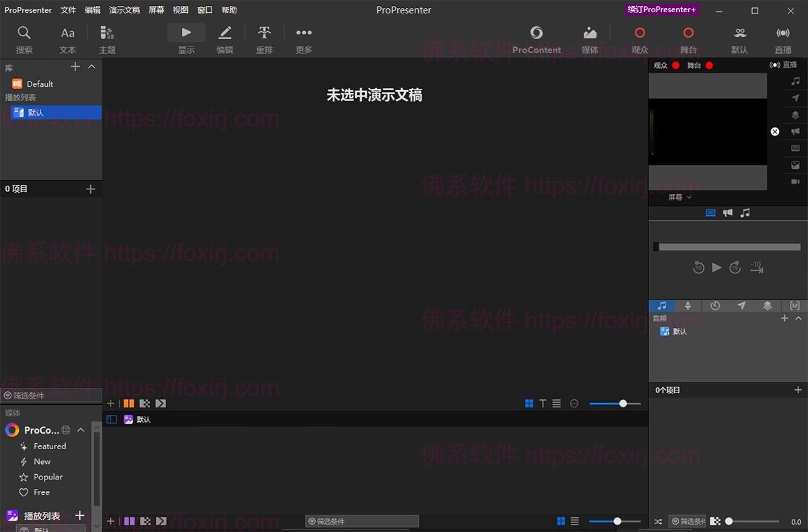808x532 pixels.
Task: Collapse the Library (库) panel
Action: pyautogui.click(x=92, y=67)
